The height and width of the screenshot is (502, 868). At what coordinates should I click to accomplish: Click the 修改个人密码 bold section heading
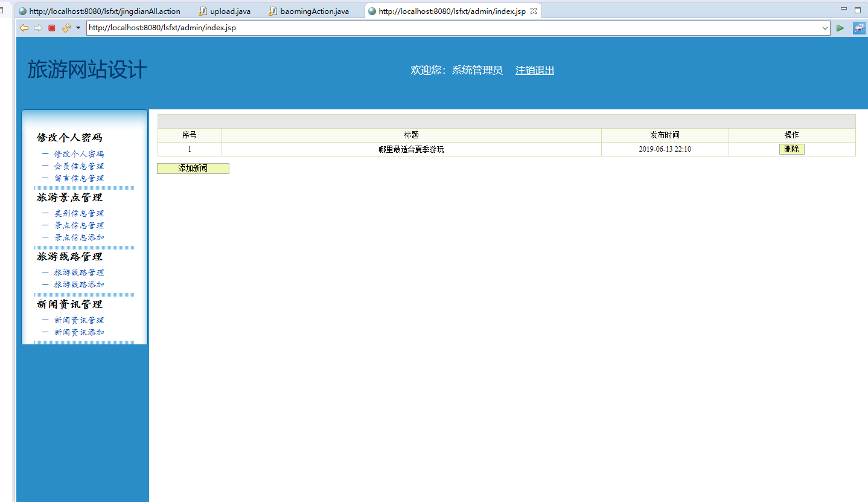point(69,138)
